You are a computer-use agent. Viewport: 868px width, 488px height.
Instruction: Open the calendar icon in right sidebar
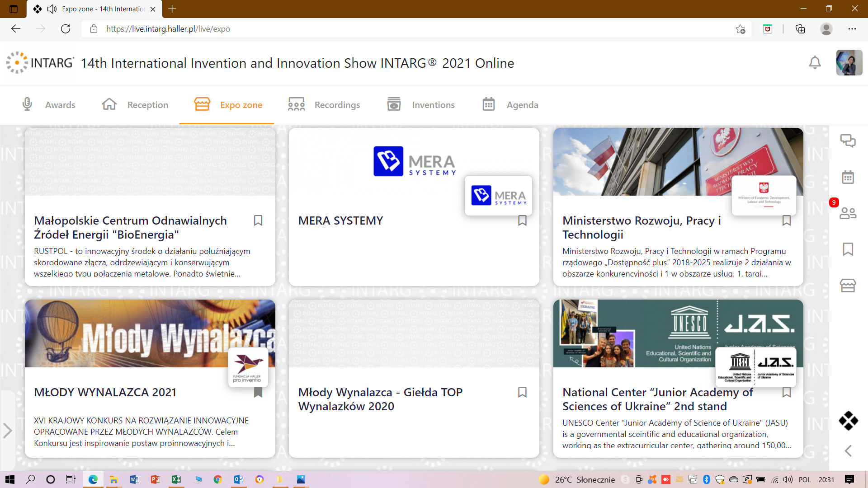pyautogui.click(x=848, y=177)
